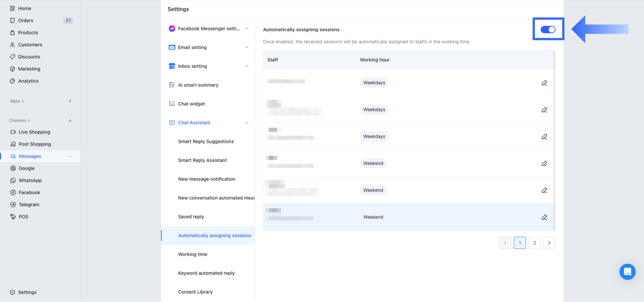Open the support chat bubble icon
Viewport: 644px width, 302px height.
(627, 272)
